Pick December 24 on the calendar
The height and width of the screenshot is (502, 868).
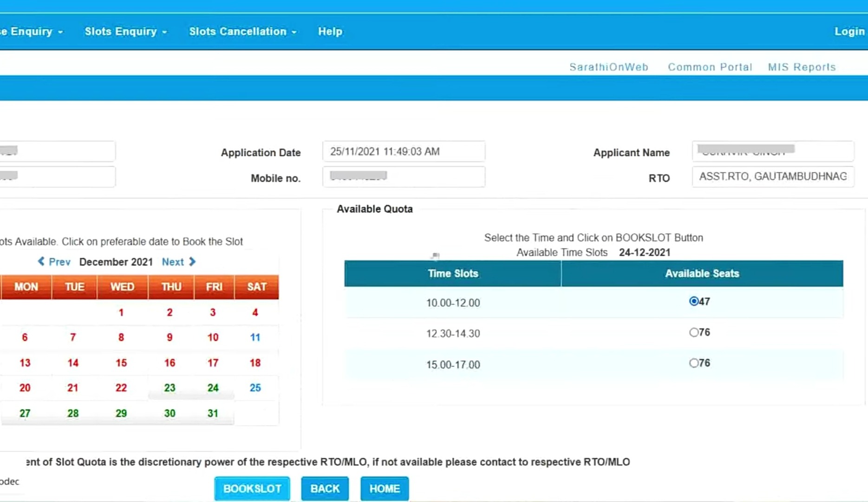tap(213, 388)
